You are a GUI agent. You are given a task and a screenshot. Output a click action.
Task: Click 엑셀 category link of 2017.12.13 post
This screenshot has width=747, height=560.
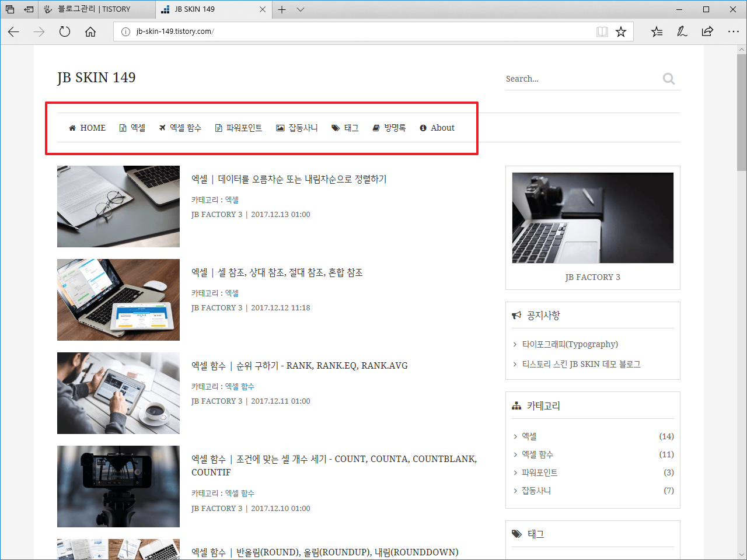232,200
